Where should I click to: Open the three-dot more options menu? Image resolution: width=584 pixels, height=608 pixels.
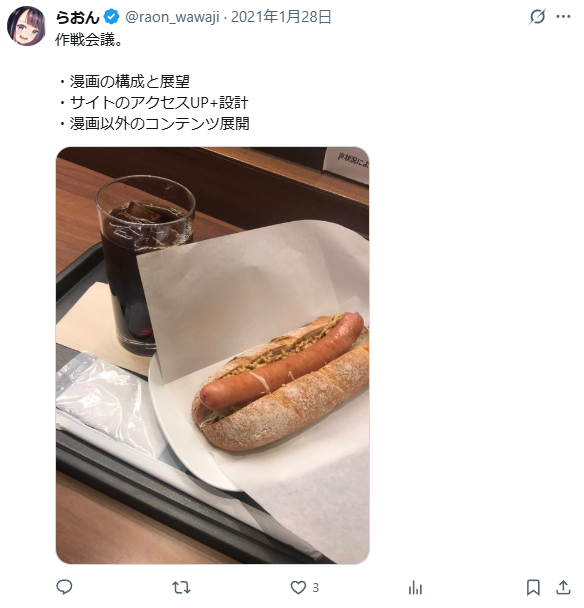pos(563,17)
